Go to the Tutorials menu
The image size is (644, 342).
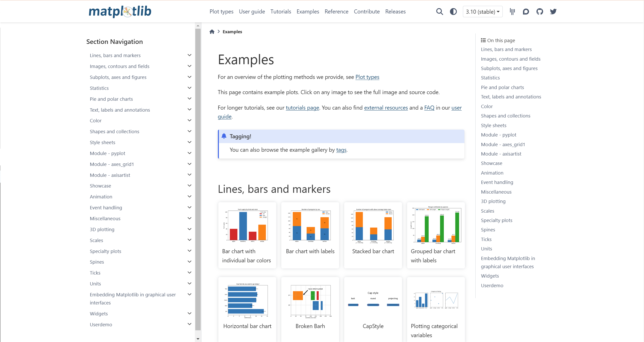(281, 12)
